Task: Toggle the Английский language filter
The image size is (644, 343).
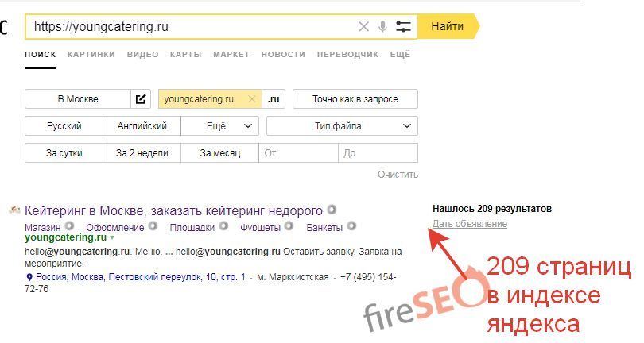Action: [142, 126]
